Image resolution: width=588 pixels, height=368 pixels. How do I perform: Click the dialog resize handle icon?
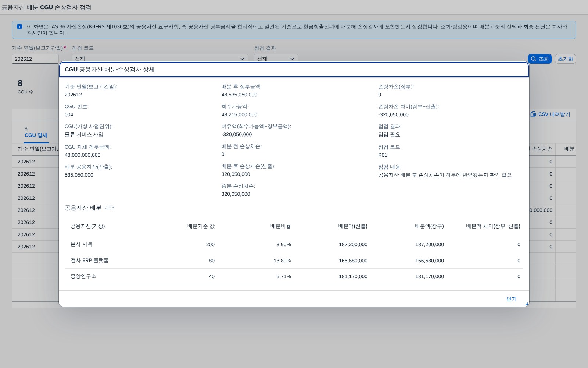[526, 304]
